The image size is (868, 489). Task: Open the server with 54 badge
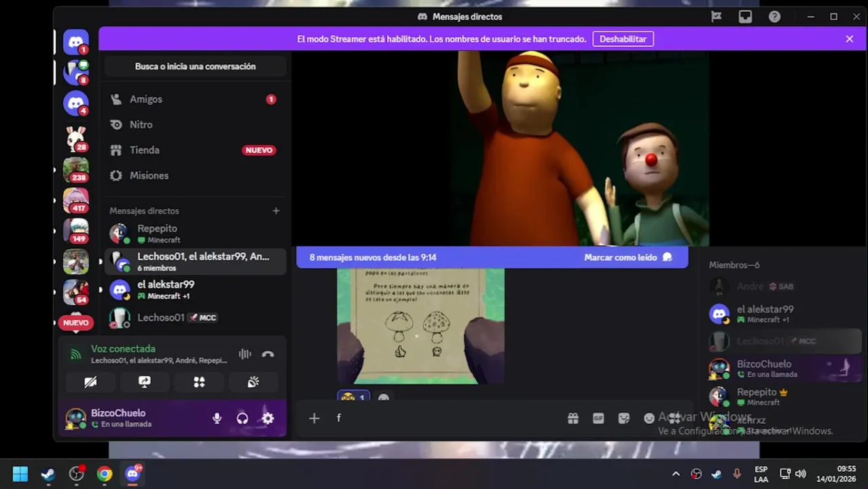(x=75, y=292)
